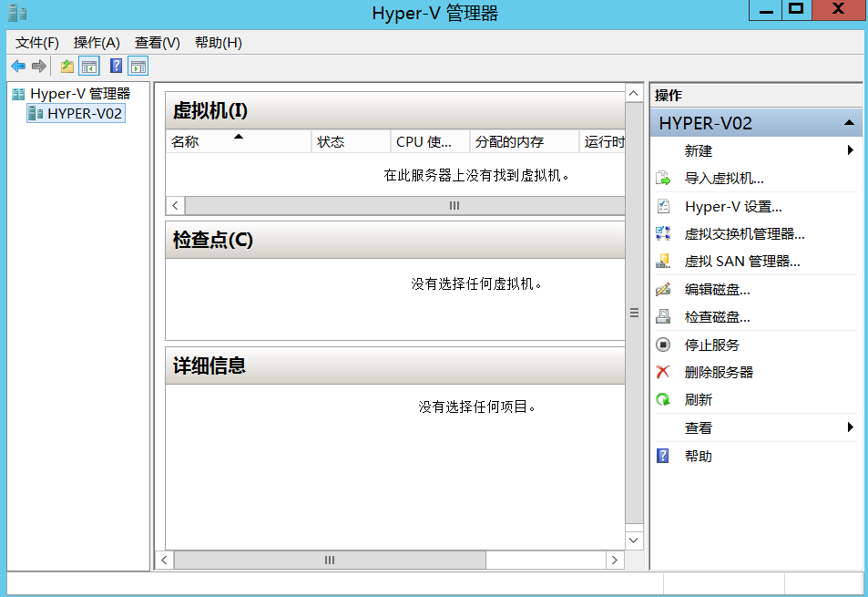This screenshot has width=868, height=597.
Task: Click the 编辑磁盘 pencil icon
Action: [663, 289]
